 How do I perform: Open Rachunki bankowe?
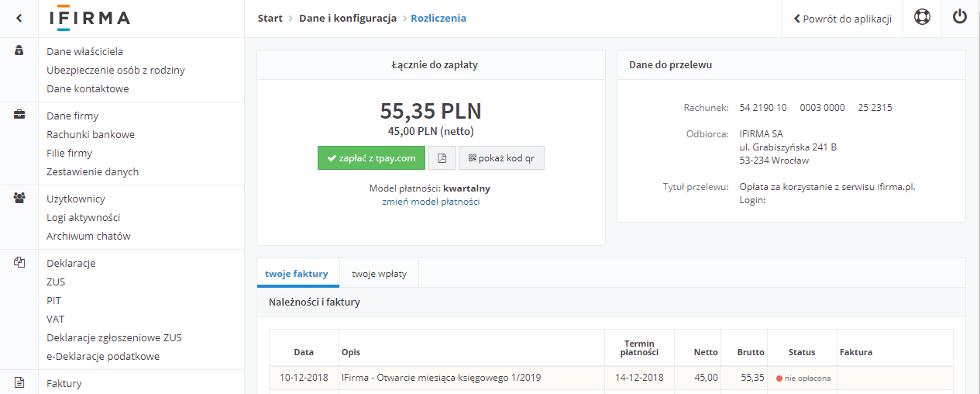coord(91,134)
